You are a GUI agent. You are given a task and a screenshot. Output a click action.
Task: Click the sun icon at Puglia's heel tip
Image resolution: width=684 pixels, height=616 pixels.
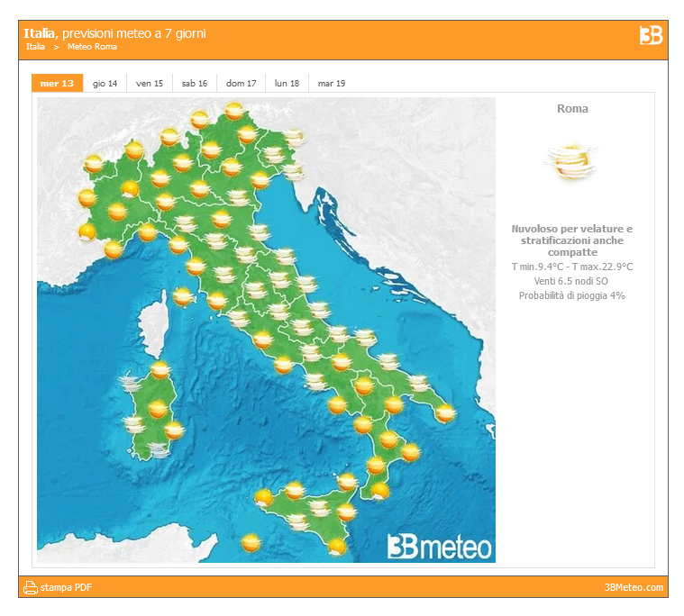tap(445, 412)
